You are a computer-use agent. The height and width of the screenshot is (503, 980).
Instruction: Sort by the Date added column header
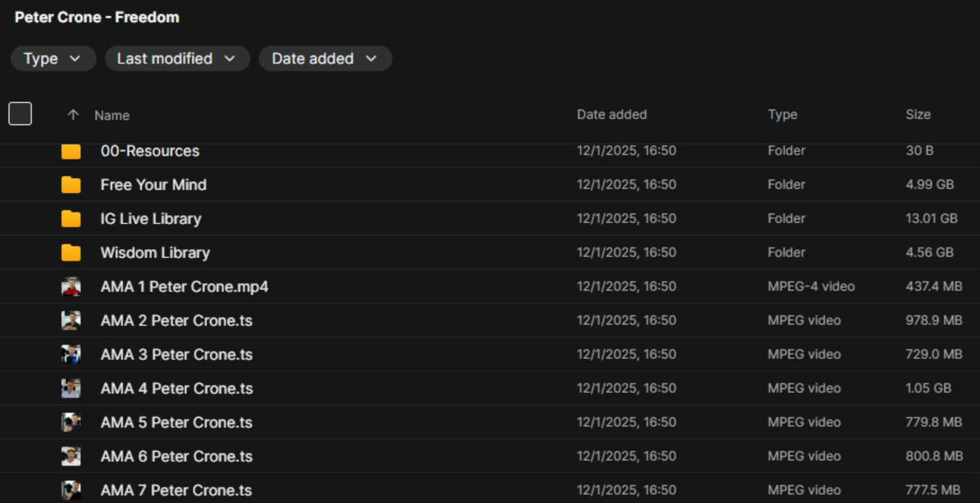point(611,115)
